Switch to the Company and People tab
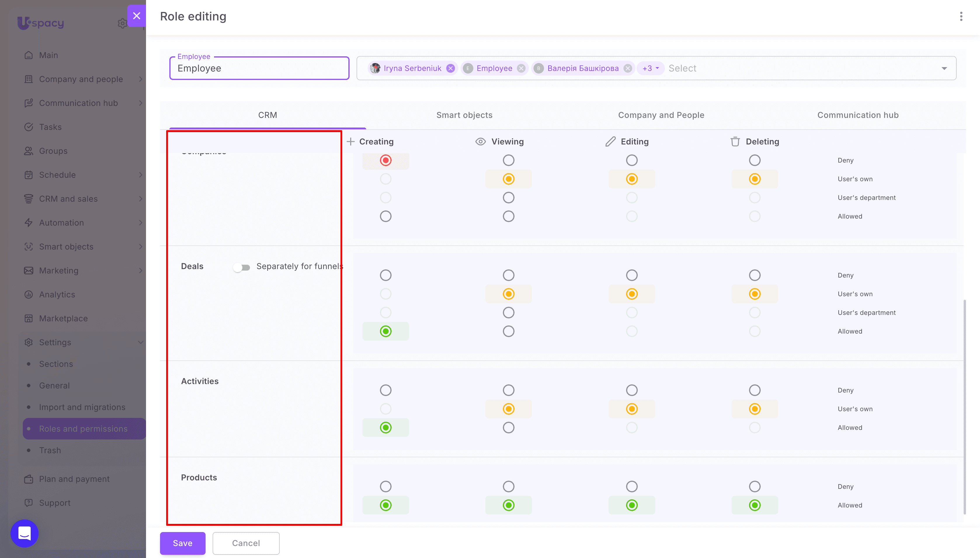The image size is (980, 558). pos(661,115)
